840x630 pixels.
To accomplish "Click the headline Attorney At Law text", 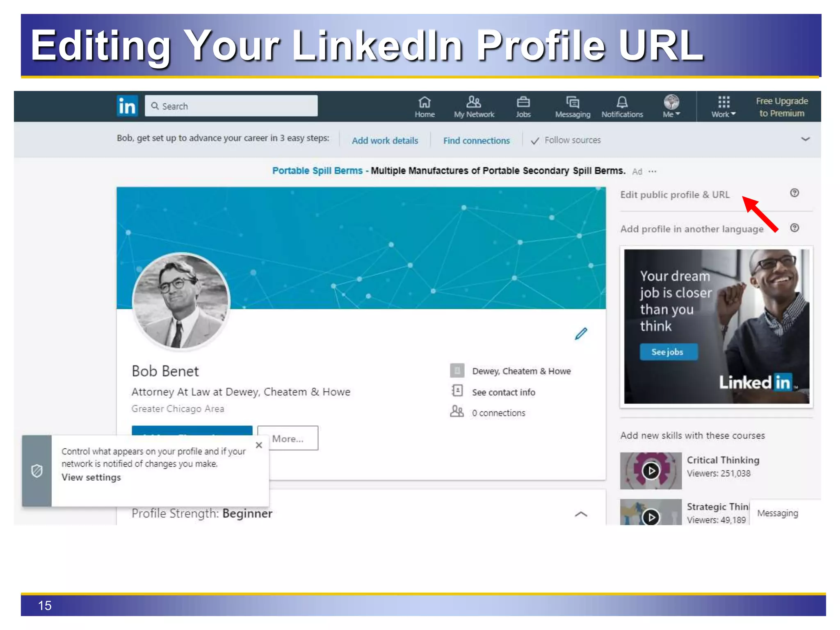I will click(x=241, y=392).
